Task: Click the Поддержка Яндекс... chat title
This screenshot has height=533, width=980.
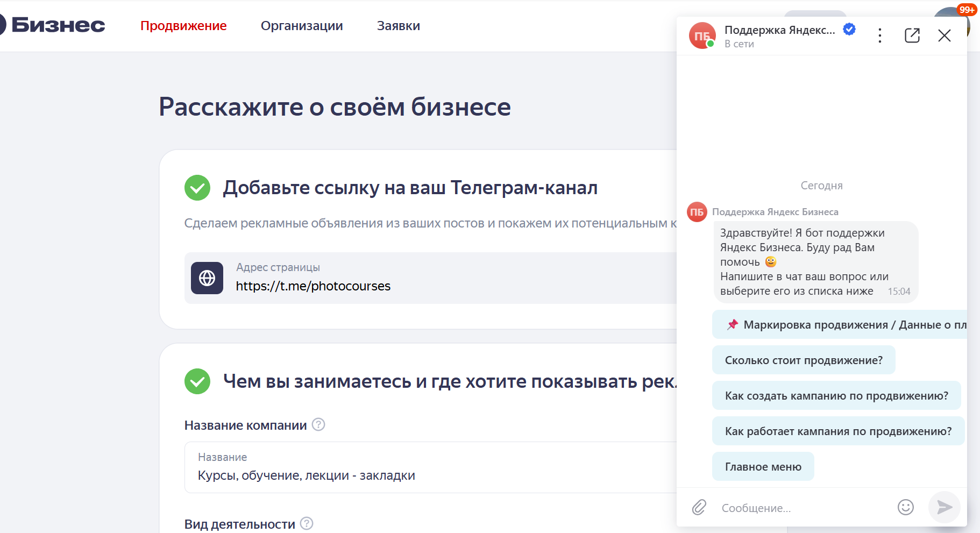Action: (779, 30)
